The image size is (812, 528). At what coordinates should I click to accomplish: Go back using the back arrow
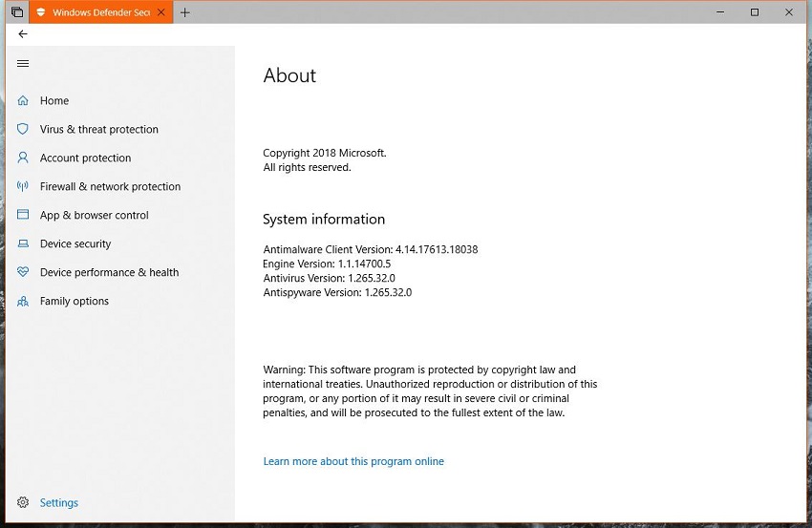click(x=23, y=34)
